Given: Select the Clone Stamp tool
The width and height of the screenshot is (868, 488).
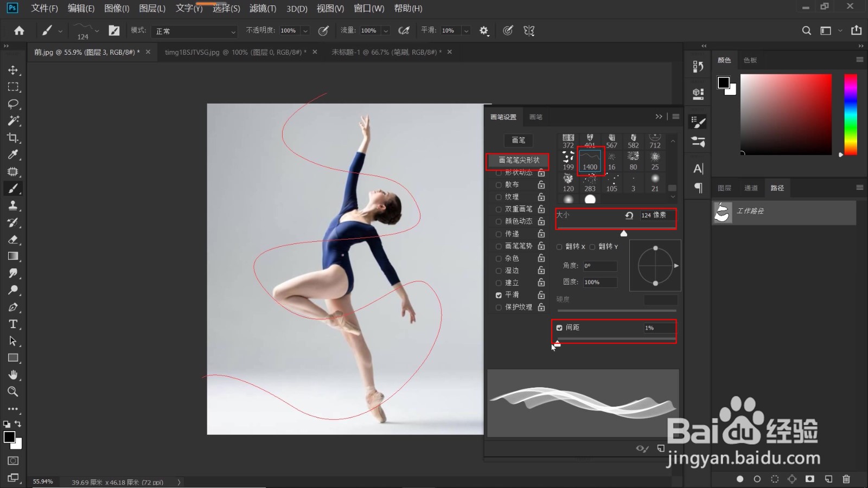Looking at the screenshot, I should [x=13, y=206].
